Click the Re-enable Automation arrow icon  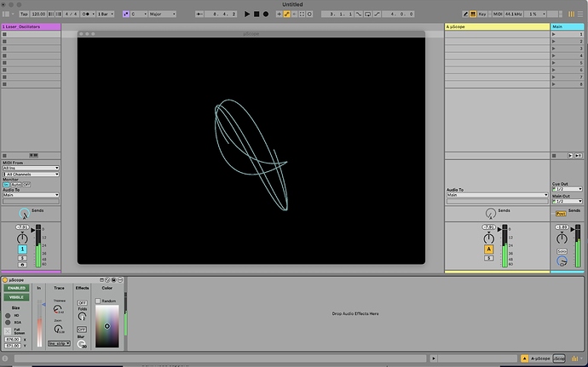(x=294, y=14)
